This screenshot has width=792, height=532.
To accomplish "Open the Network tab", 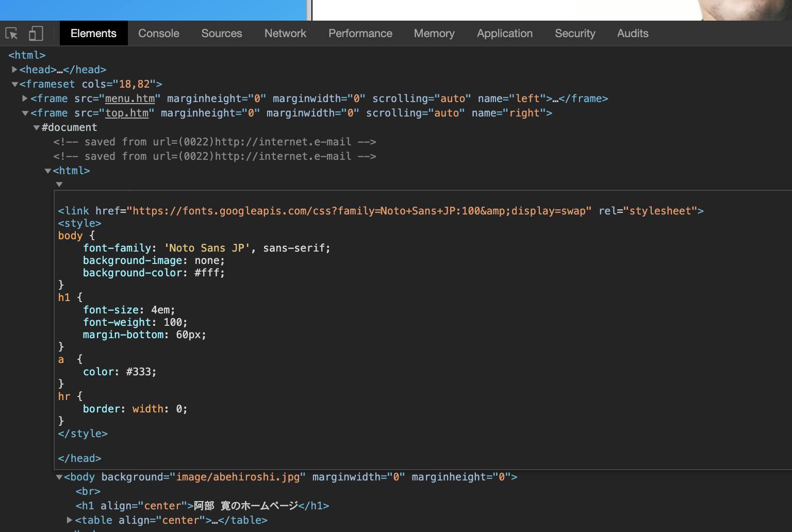I will [285, 34].
